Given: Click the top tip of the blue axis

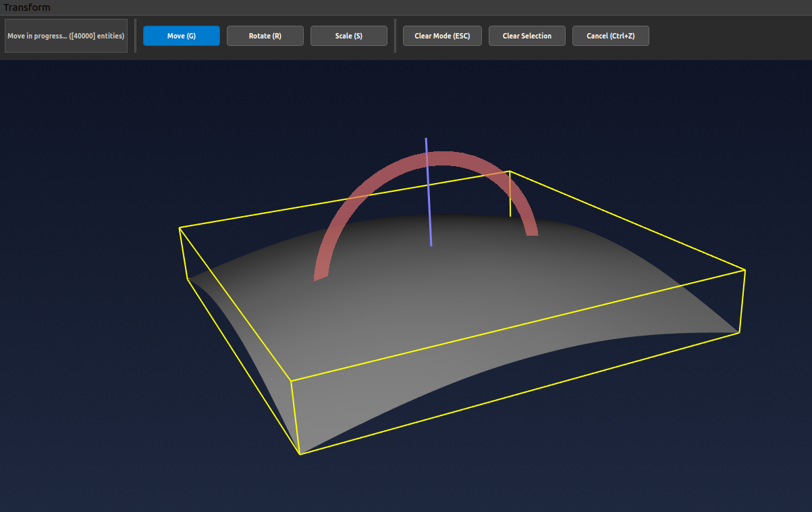Looking at the screenshot, I should [426, 139].
